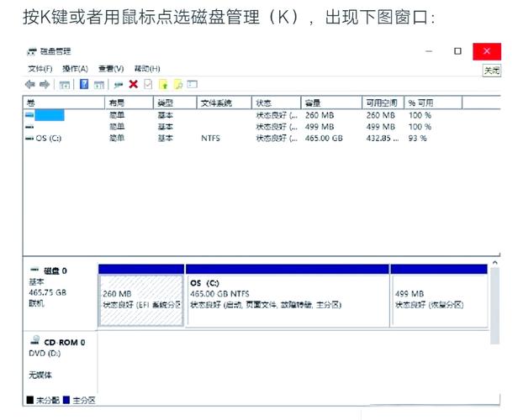The height and width of the screenshot is (420, 523).
Task: Sort by the 布局 column header
Action: (x=129, y=102)
